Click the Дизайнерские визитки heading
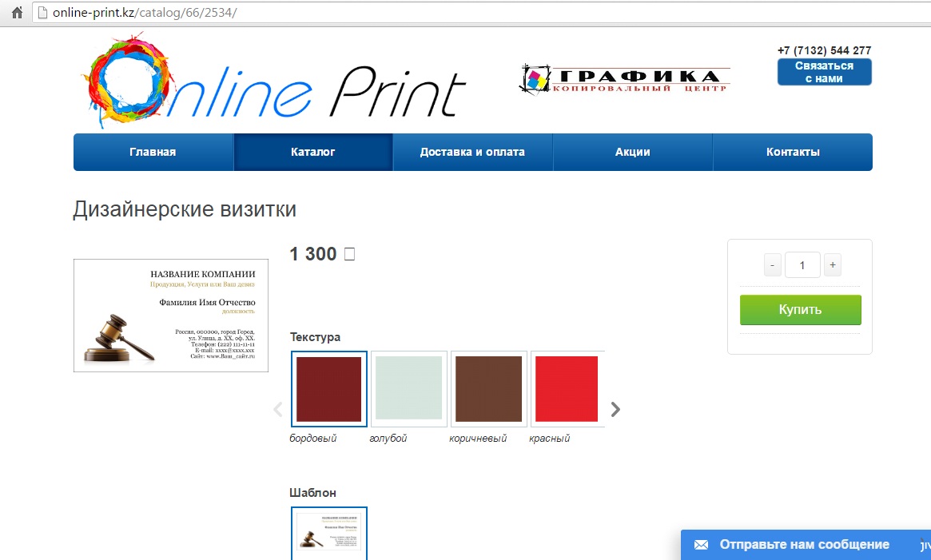The width and height of the screenshot is (931, 560). pyautogui.click(x=185, y=209)
